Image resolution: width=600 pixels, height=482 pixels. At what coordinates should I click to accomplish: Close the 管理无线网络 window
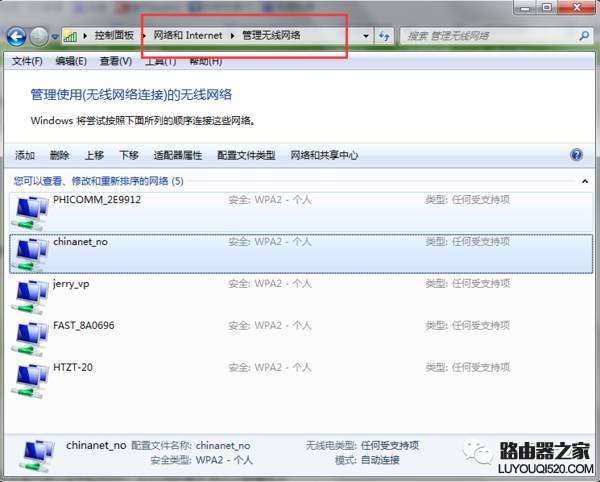pyautogui.click(x=577, y=8)
